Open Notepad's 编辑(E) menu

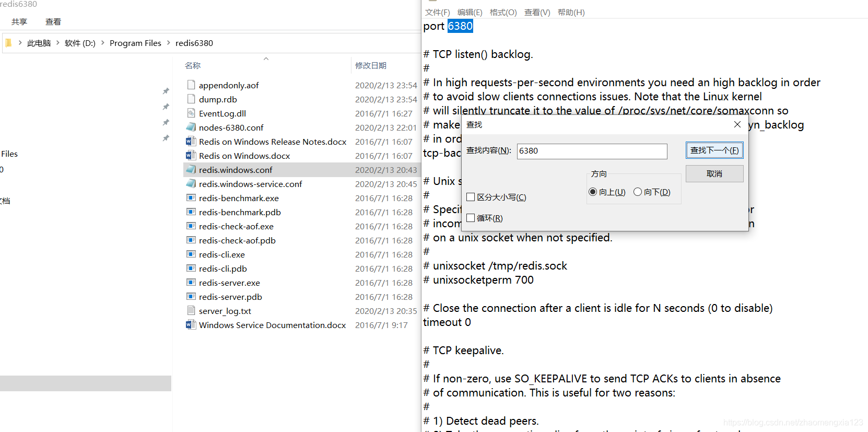[470, 12]
